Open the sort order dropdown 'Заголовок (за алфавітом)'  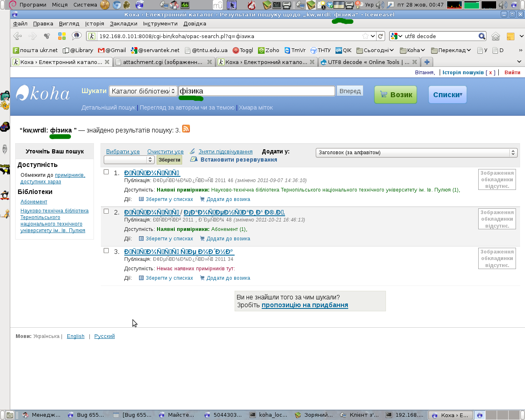coord(416,153)
